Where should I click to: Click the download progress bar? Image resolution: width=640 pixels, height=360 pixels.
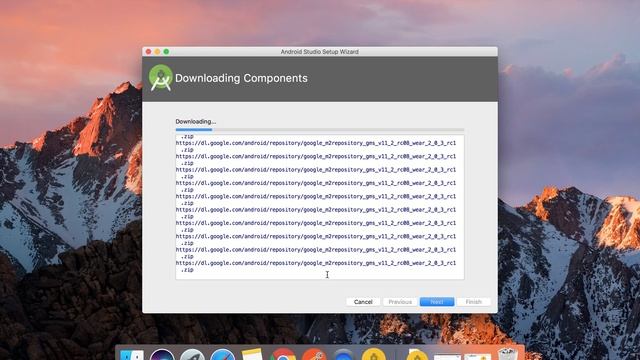point(320,130)
